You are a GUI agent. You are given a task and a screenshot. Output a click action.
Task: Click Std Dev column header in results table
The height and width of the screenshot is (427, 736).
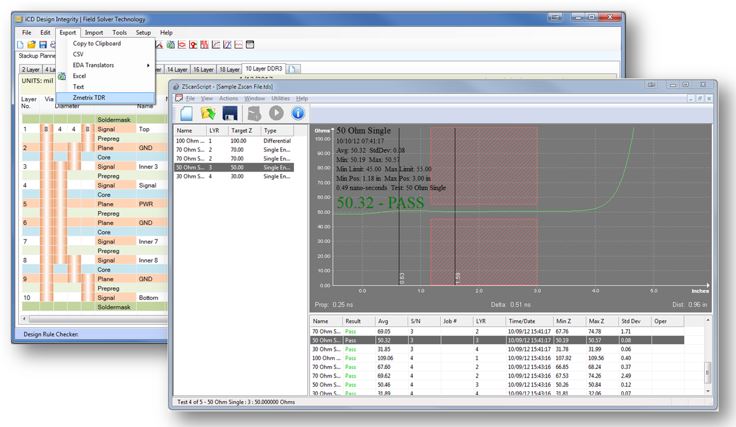click(635, 321)
